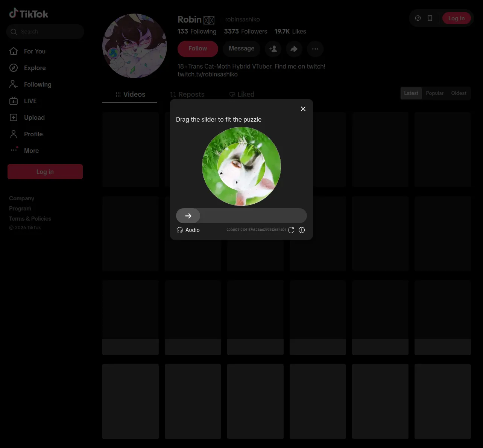The width and height of the screenshot is (483, 448).
Task: Click the Audio captcha option
Action: click(188, 230)
